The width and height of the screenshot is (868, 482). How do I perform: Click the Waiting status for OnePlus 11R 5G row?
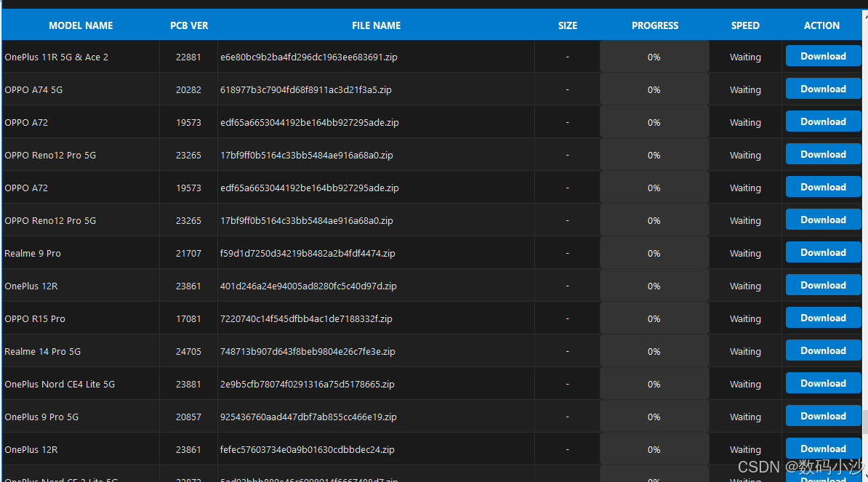click(x=745, y=57)
